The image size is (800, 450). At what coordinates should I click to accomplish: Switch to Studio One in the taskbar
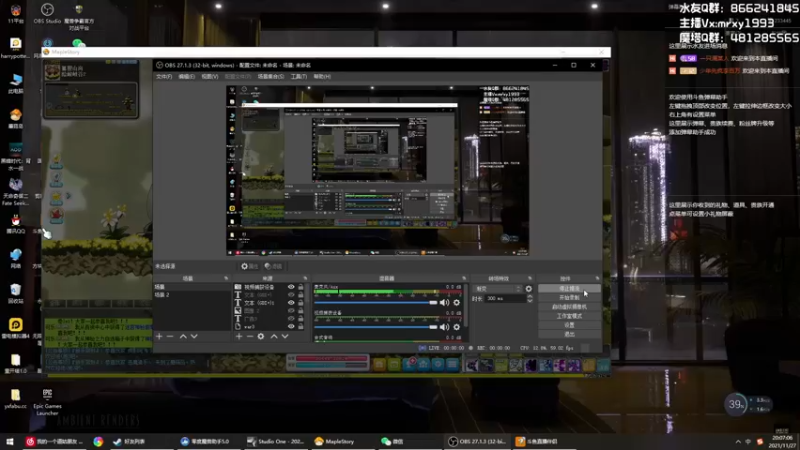click(x=276, y=441)
